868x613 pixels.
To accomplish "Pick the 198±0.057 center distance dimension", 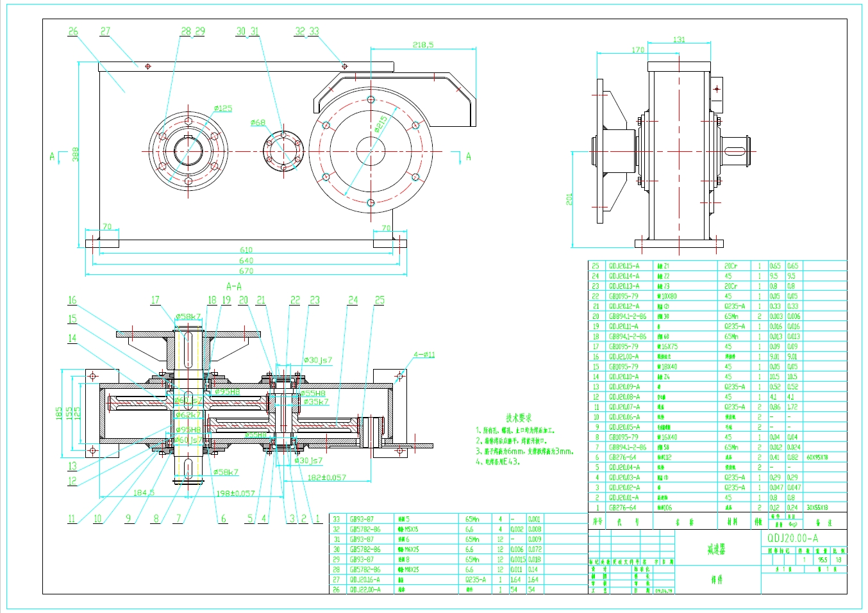I will click(x=235, y=493).
